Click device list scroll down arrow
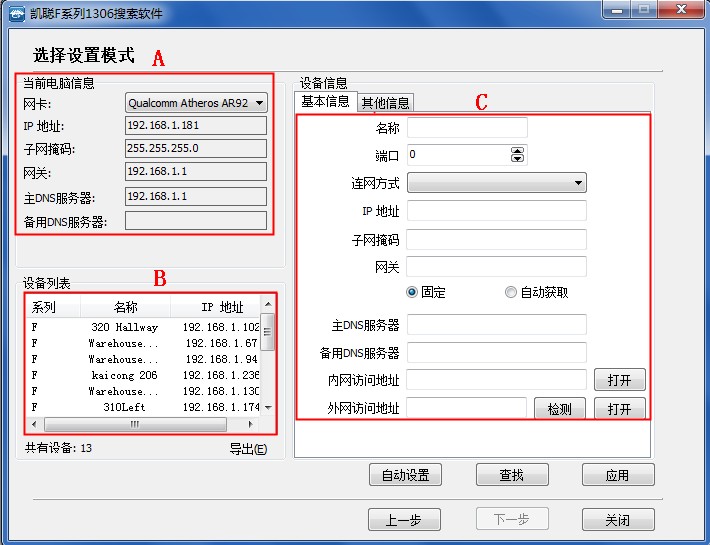 (268, 407)
